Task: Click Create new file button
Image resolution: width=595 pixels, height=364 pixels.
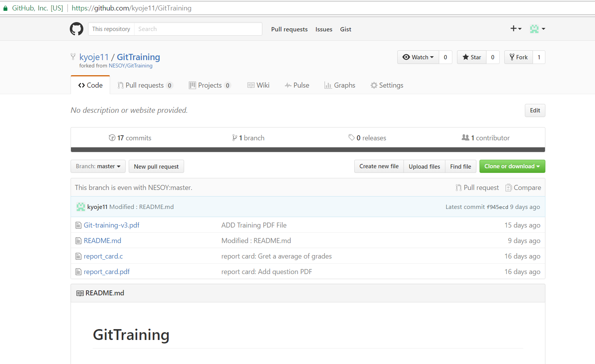Action: [x=379, y=166]
